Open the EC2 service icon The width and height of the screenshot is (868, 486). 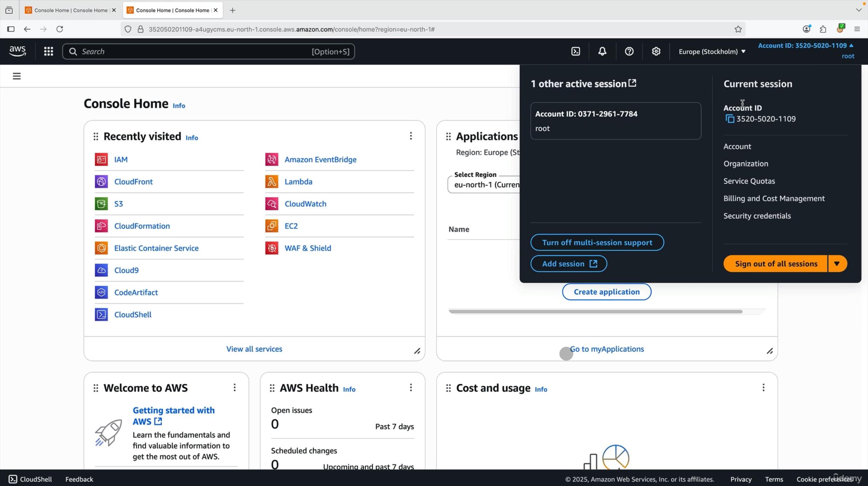tap(272, 226)
